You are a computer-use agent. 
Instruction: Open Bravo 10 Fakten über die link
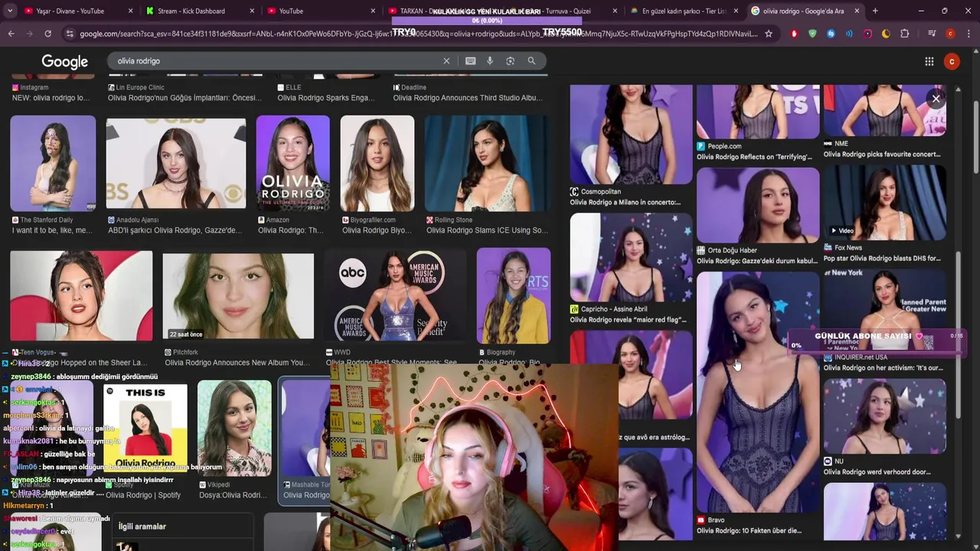point(750,530)
